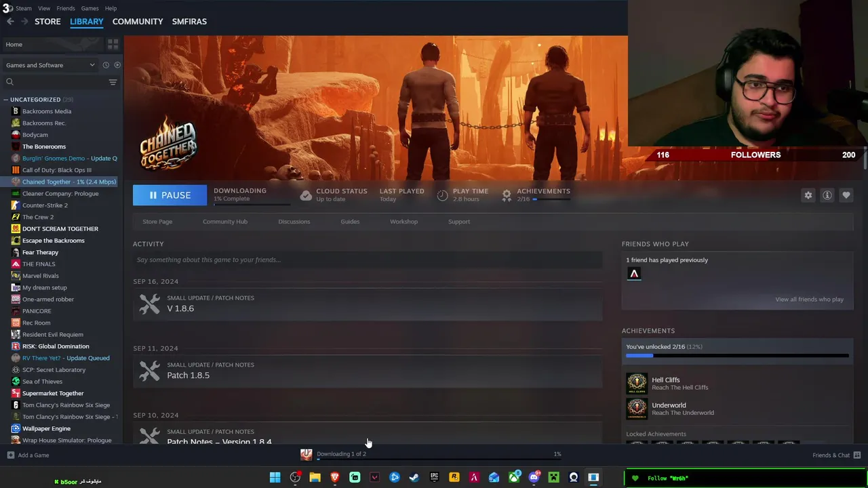
Task: Go back with the left arrow
Action: point(9,22)
